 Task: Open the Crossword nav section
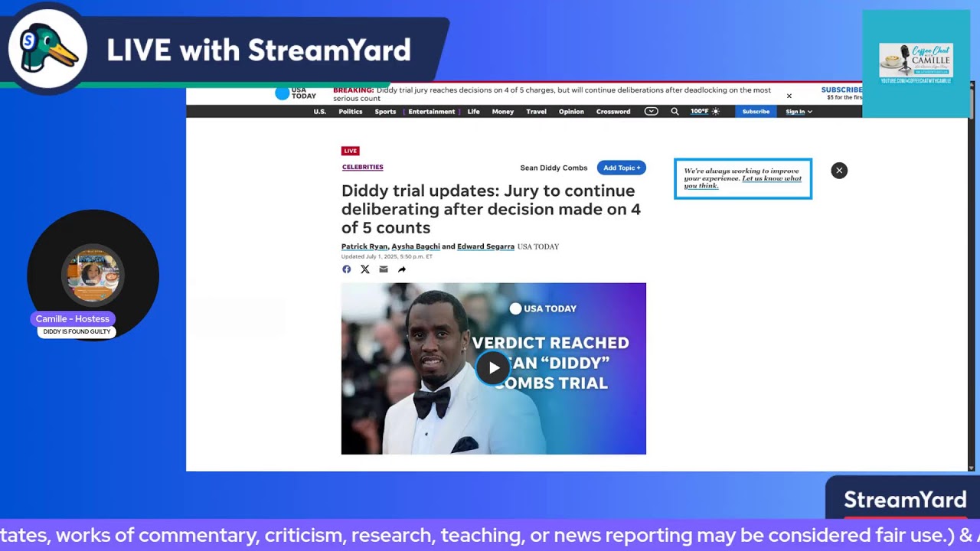click(613, 112)
